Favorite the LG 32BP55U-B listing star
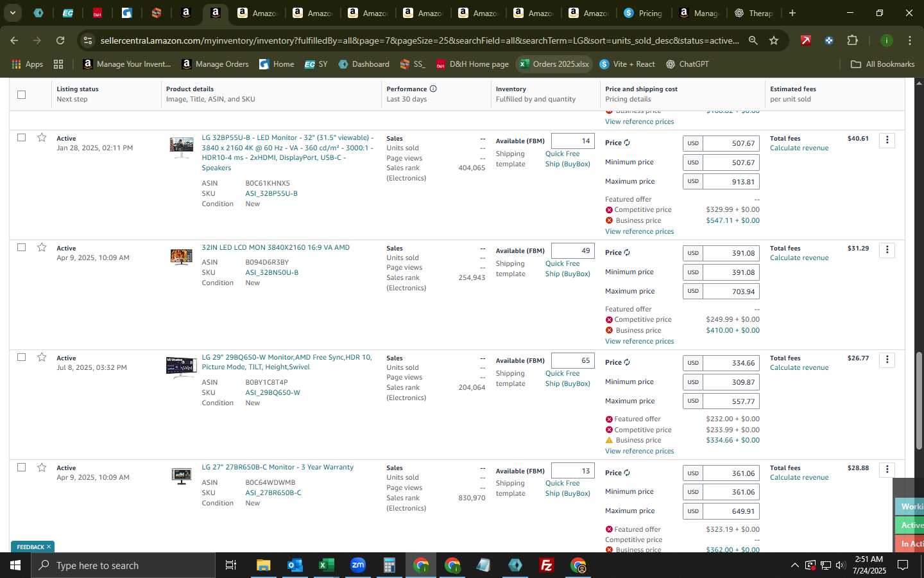Screen dimensions: 924x578 pyautogui.click(x=42, y=137)
